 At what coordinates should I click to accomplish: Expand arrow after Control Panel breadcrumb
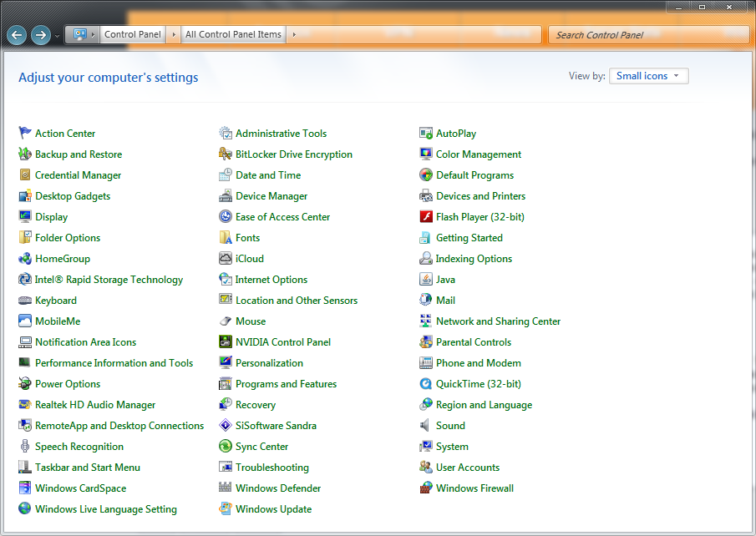tap(174, 35)
